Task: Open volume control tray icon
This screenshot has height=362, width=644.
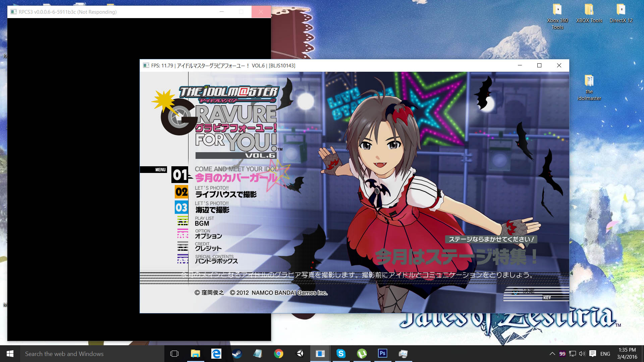Action: pyautogui.click(x=582, y=354)
